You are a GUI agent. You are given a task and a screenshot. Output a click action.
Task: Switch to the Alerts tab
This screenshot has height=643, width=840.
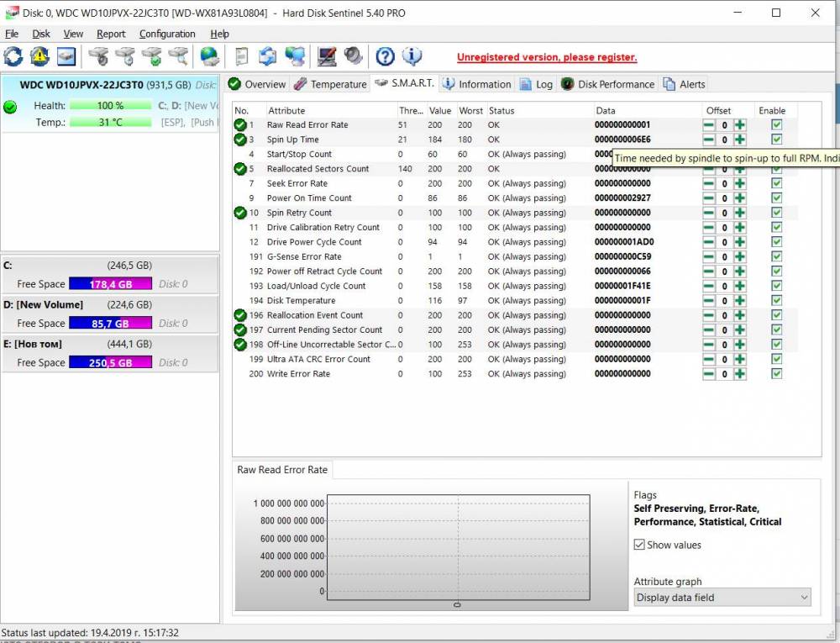tap(685, 84)
